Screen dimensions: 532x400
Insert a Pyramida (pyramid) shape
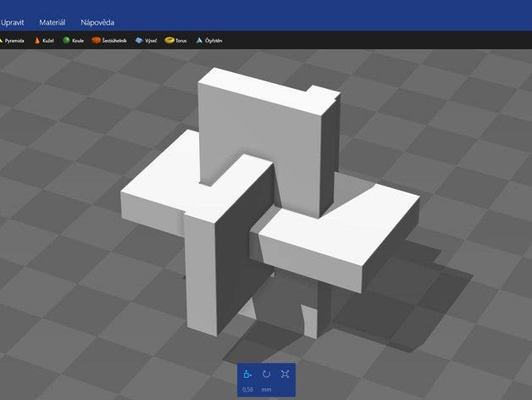pyautogui.click(x=14, y=40)
